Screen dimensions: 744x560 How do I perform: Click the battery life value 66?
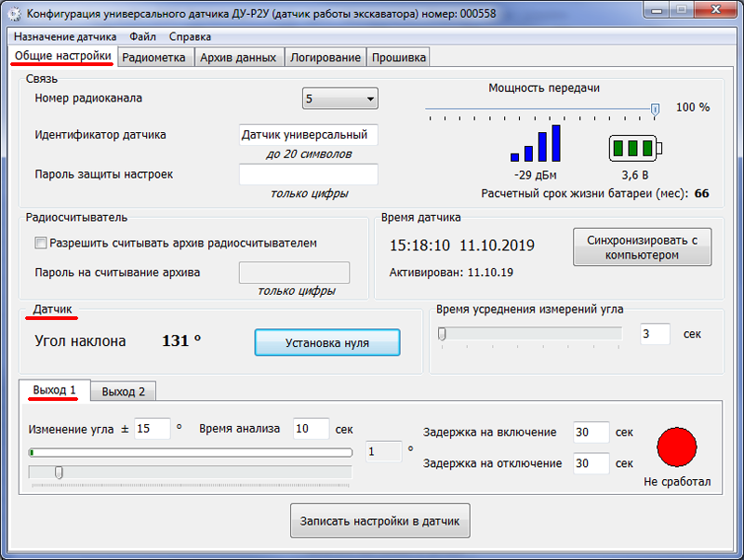point(702,193)
